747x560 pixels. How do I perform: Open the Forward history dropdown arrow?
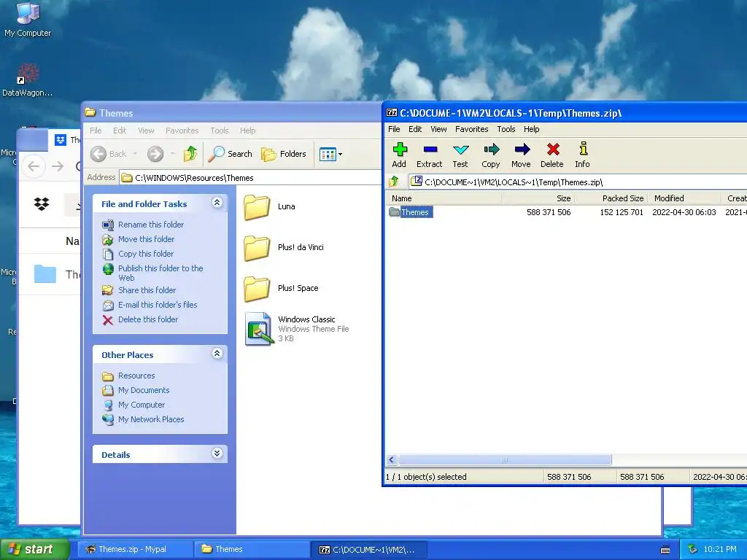click(x=172, y=154)
